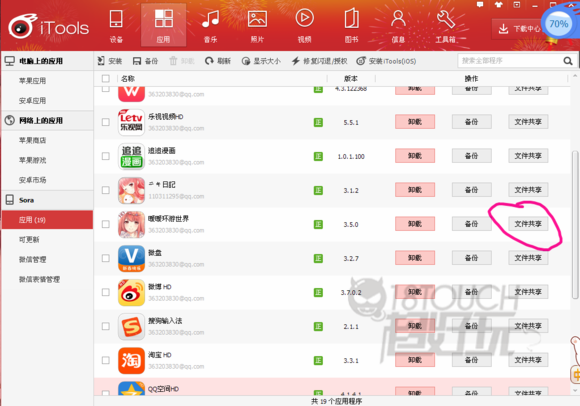Check the 微博 HD row checkbox
The image size is (580, 406).
click(x=106, y=292)
